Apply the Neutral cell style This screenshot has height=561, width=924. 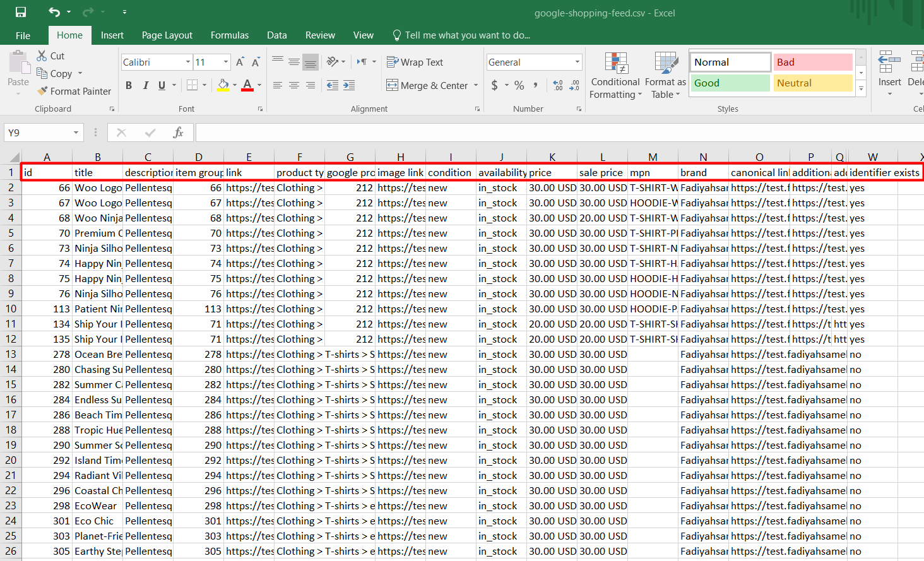point(813,83)
